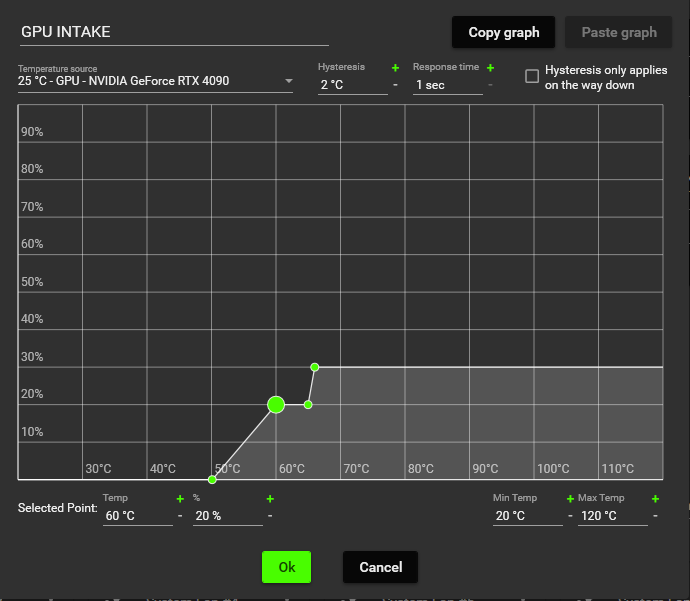690x601 pixels.
Task: Decrease Selected Point percent with minus
Action: (x=270, y=515)
